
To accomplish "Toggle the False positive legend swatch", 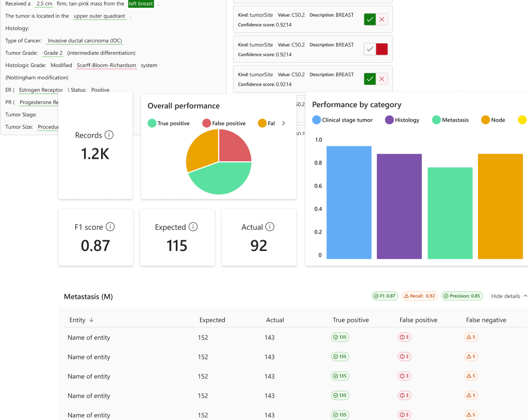I will click(x=206, y=123).
